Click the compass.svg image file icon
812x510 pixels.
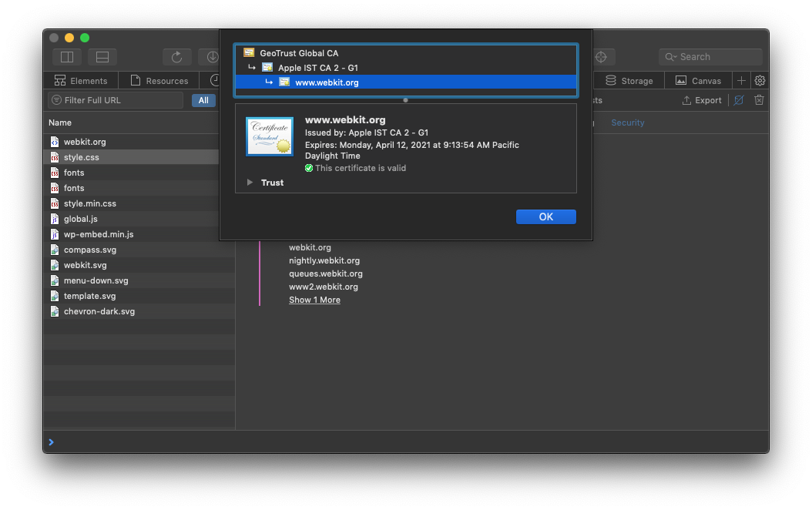(x=55, y=250)
